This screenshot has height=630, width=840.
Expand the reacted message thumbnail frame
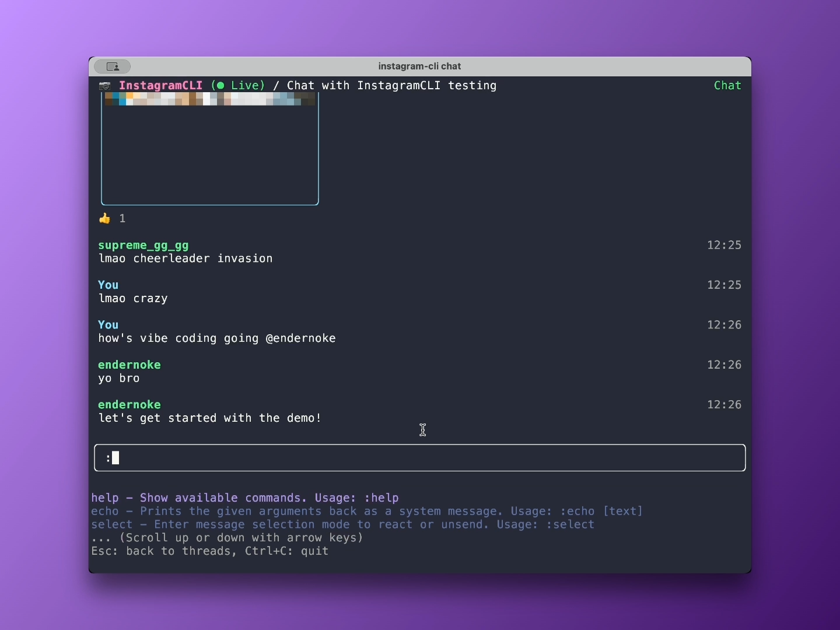[x=209, y=149]
